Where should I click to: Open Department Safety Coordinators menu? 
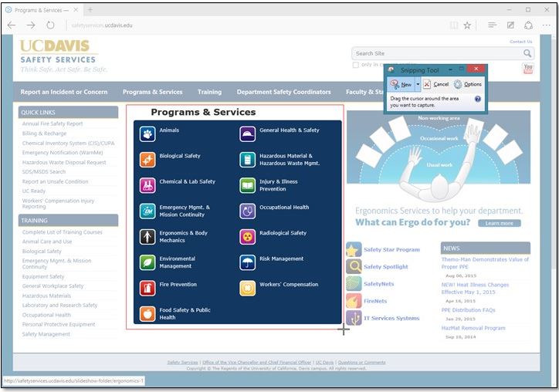tap(284, 92)
